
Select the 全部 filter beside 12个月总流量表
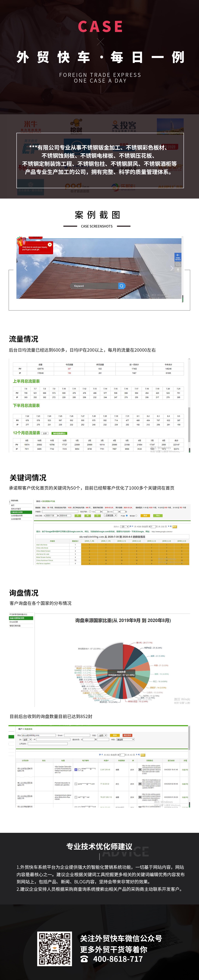[x=44, y=433]
